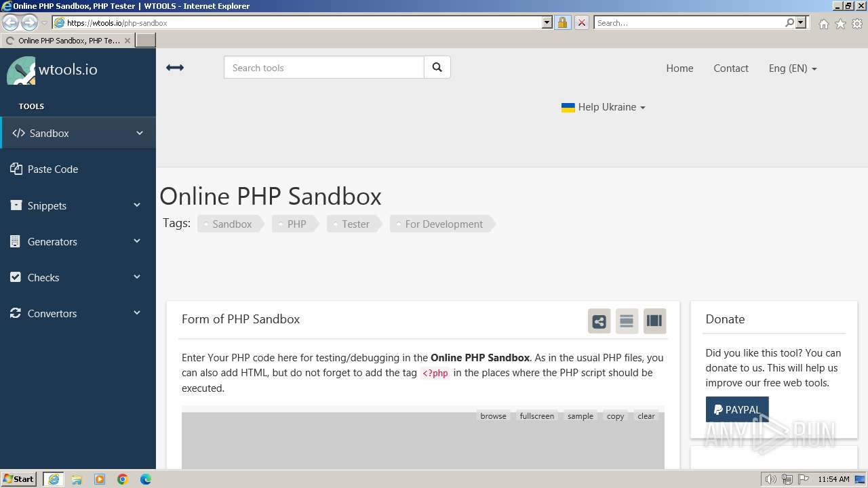Toggle sidebar with double-arrow icon

(x=175, y=68)
